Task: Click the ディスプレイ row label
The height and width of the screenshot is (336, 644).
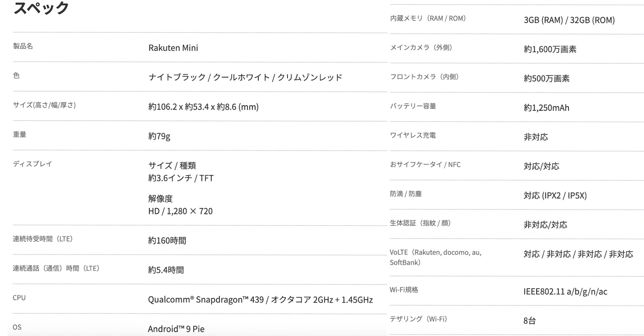Action: tap(33, 164)
